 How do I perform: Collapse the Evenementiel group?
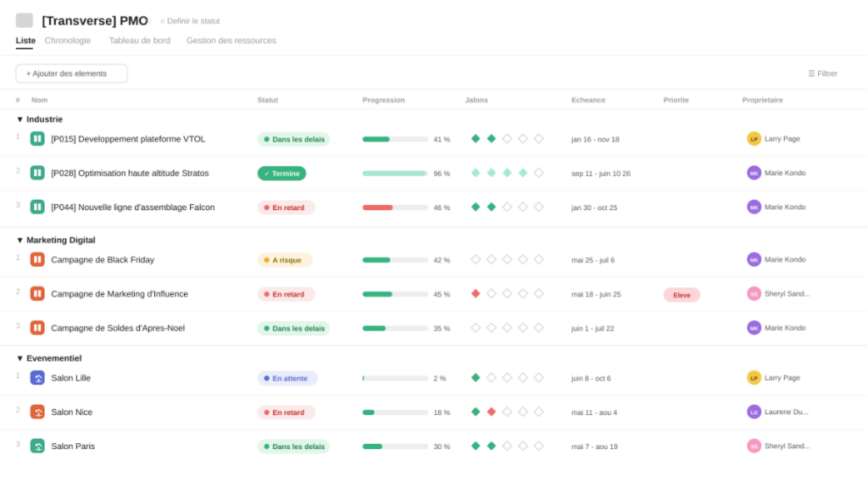[20, 358]
